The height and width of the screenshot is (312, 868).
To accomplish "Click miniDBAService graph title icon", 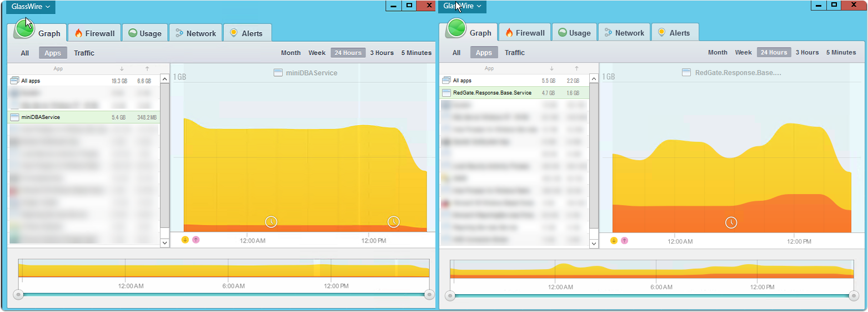I will click(278, 73).
